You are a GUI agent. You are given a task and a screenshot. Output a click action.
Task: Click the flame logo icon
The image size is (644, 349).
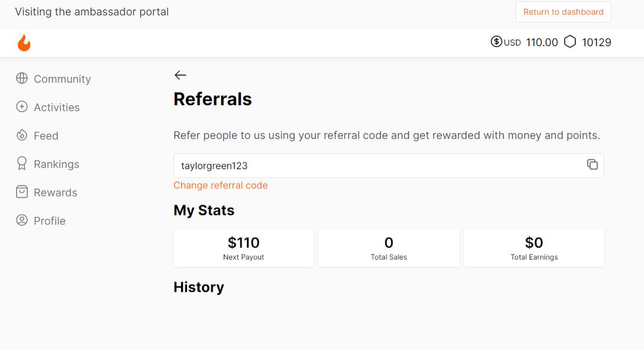[24, 42]
